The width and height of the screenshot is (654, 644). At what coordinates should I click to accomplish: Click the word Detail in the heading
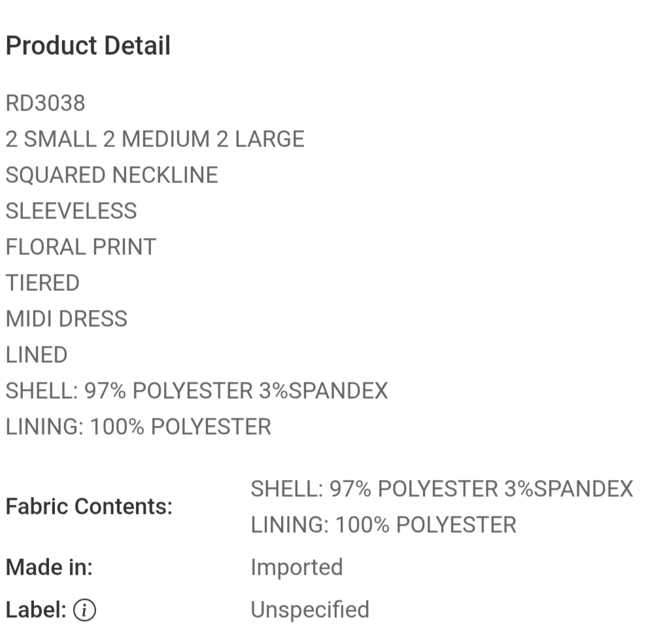tap(137, 45)
